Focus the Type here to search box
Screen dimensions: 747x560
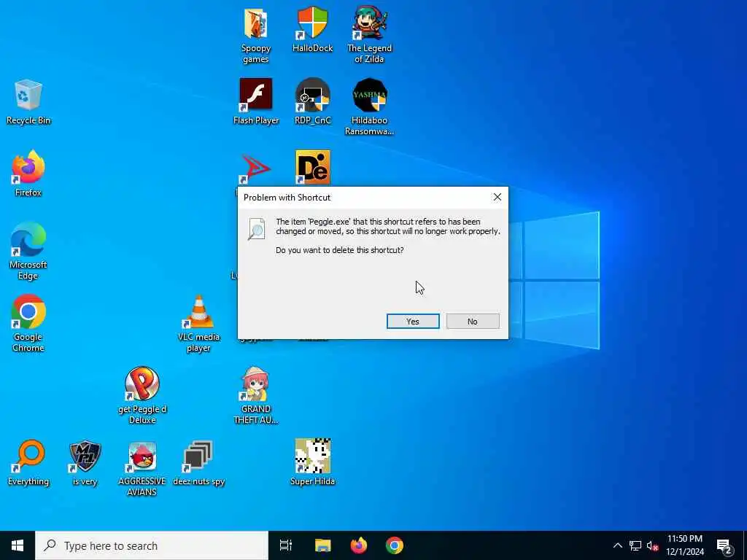pyautogui.click(x=152, y=545)
